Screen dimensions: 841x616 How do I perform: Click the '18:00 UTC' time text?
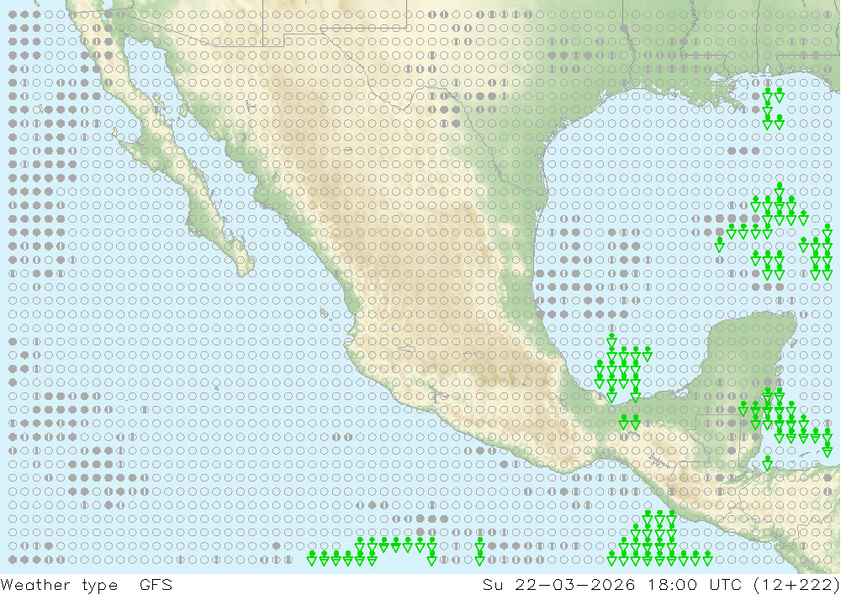point(696,584)
